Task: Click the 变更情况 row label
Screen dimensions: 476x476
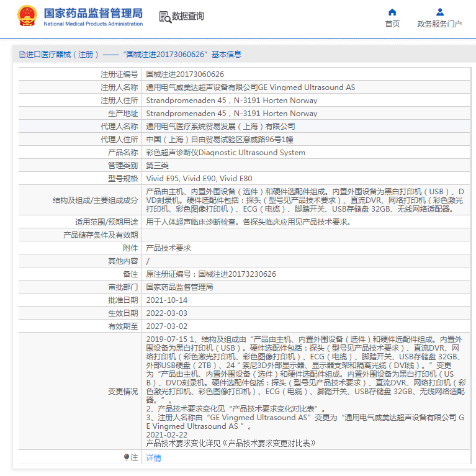Action: tap(123, 392)
